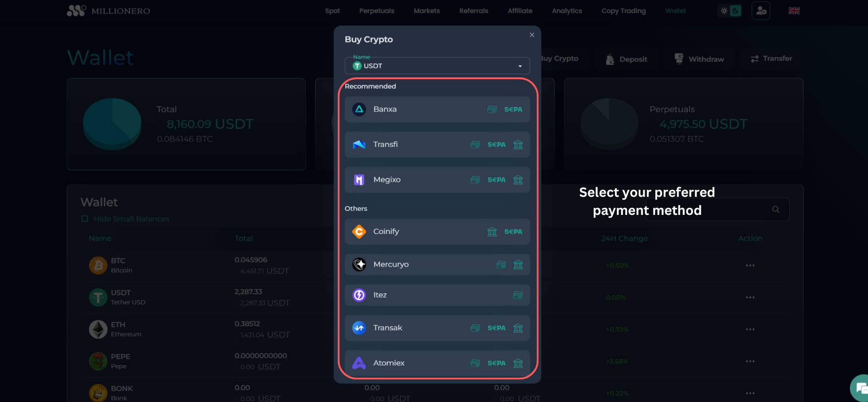Click the Withdraw button

tap(699, 59)
